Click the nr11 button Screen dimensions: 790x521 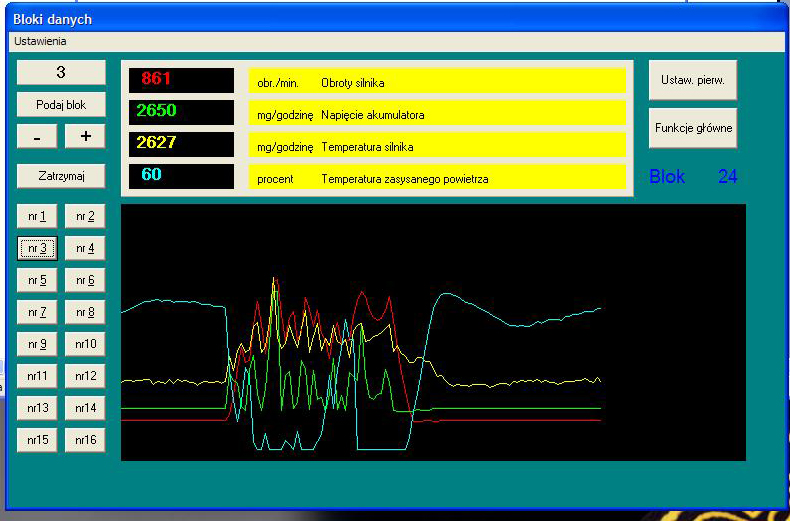tap(37, 376)
